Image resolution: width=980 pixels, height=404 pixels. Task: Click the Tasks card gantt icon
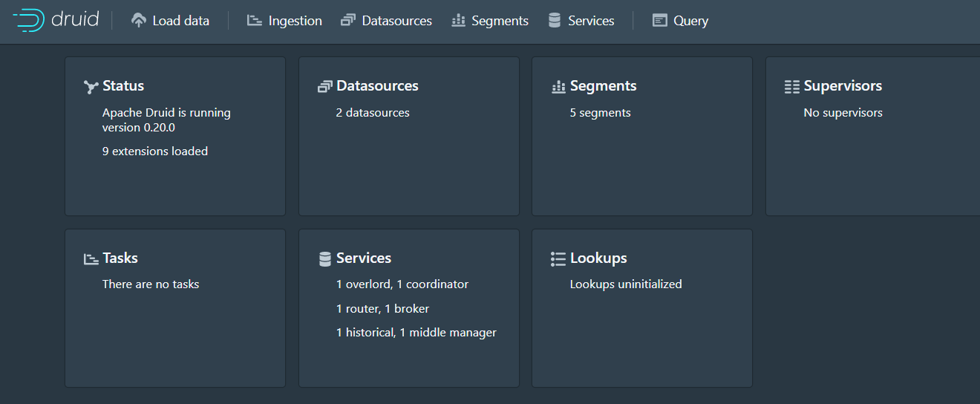(x=91, y=258)
